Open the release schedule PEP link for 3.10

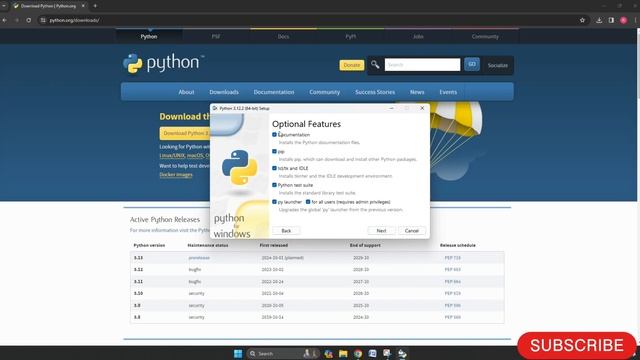[452, 293]
